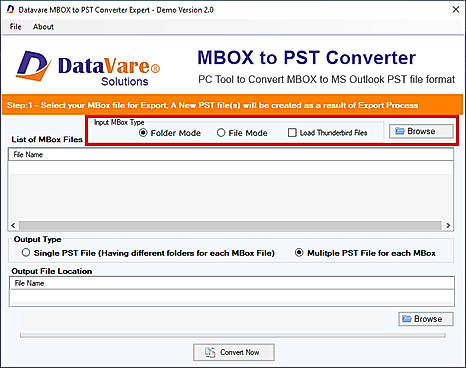The height and width of the screenshot is (368, 466).
Task: Click the File Name column header in MBox list
Action: [231, 154]
